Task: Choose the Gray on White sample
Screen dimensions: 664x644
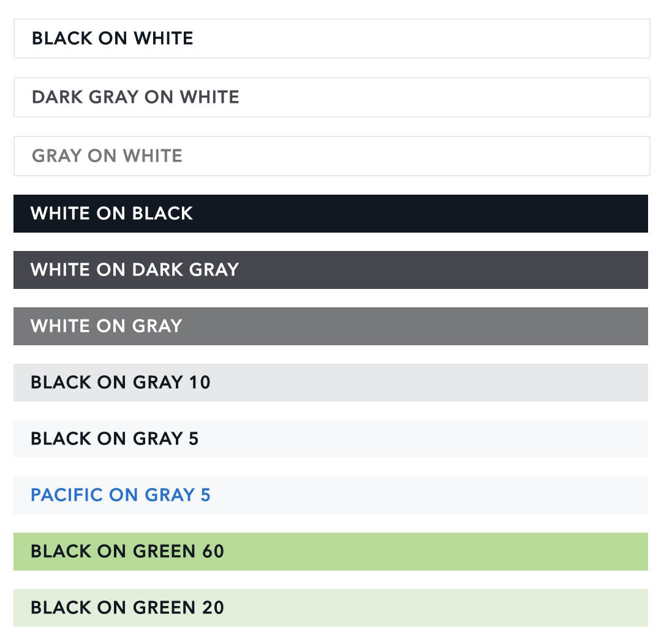Action: pyautogui.click(x=331, y=156)
